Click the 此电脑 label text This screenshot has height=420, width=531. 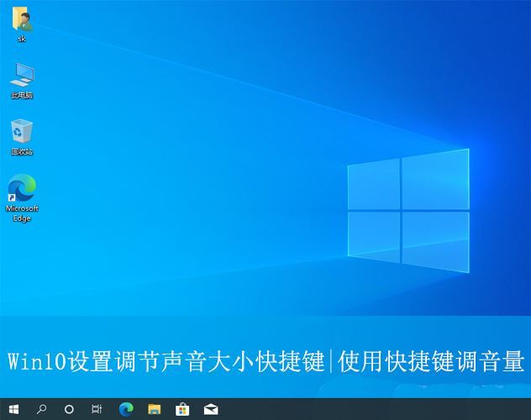click(x=22, y=95)
